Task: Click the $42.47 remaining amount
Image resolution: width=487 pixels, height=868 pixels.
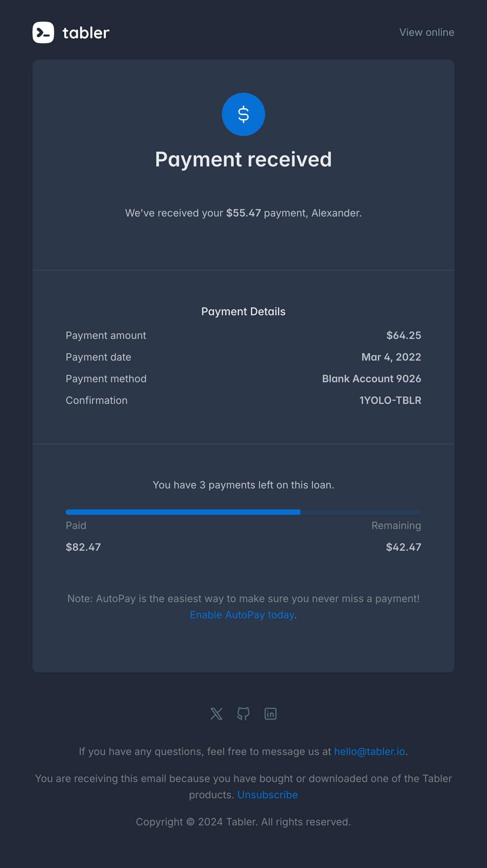Action: (404, 547)
